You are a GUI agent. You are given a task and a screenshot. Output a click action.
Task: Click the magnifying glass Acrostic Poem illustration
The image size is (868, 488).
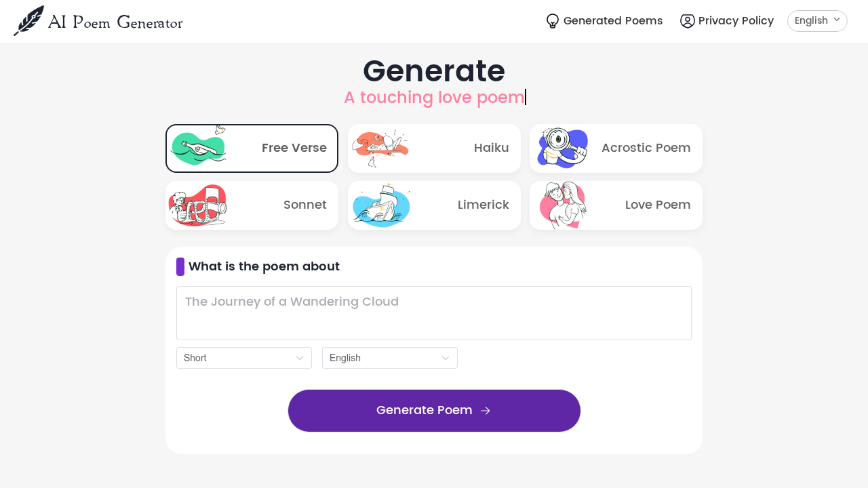563,148
